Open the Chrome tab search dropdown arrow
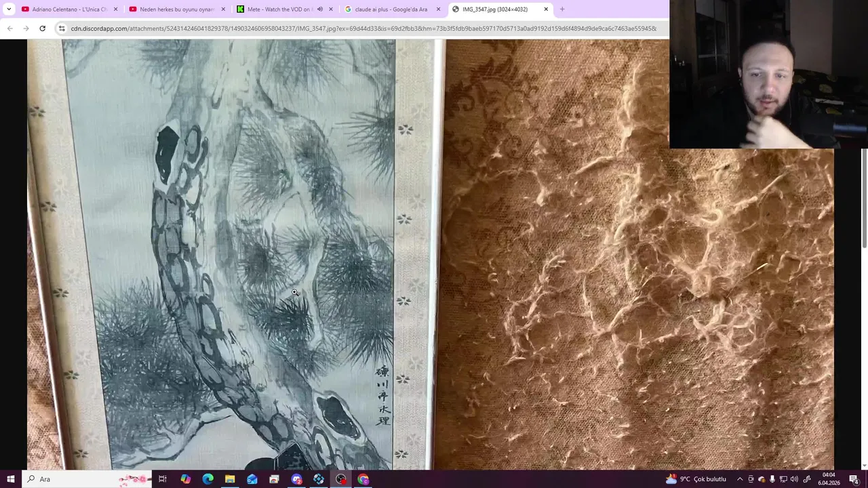 click(x=9, y=9)
